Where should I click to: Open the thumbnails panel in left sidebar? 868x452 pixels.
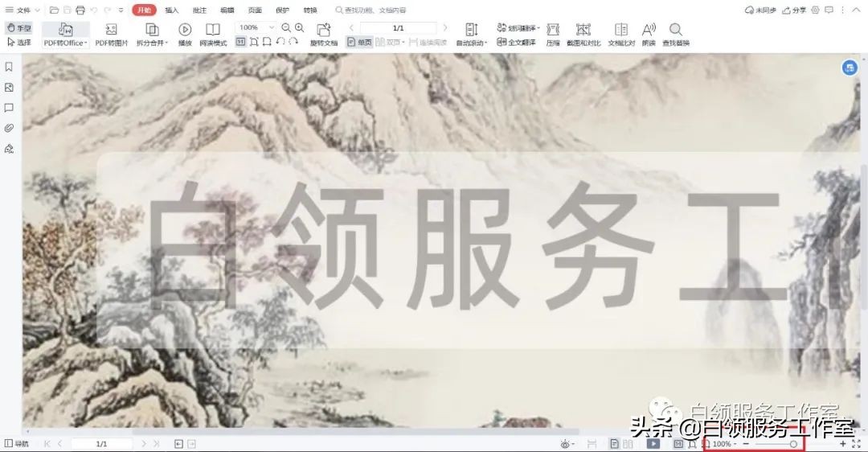9,88
